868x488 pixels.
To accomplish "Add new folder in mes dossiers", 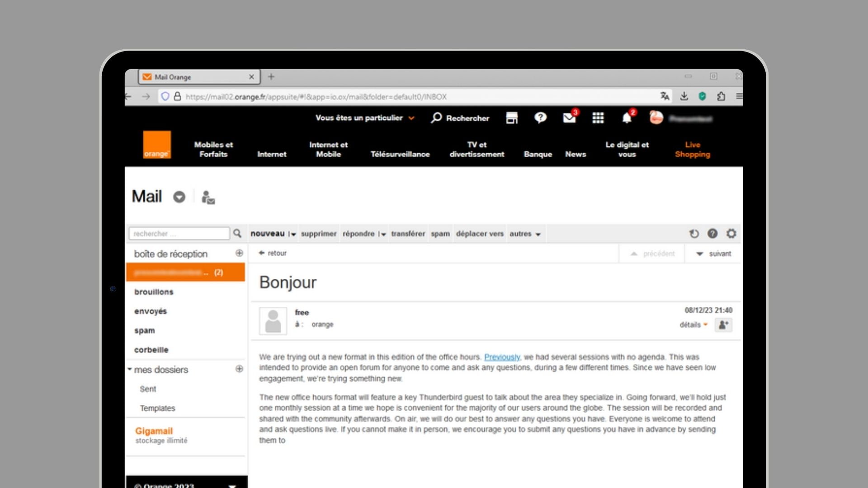I will (239, 369).
